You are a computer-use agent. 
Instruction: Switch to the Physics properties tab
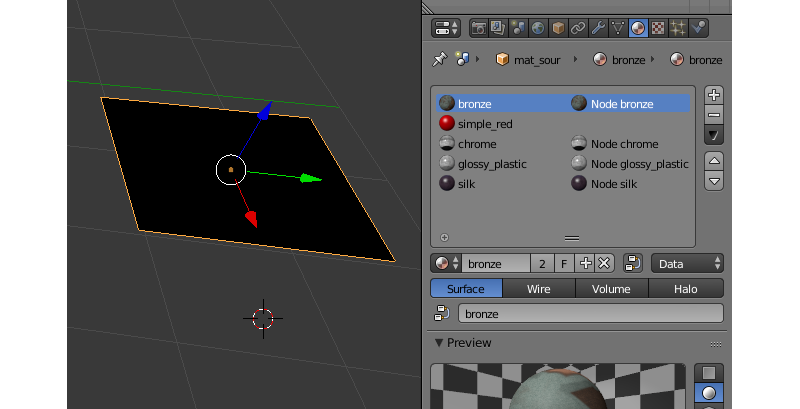[698, 28]
